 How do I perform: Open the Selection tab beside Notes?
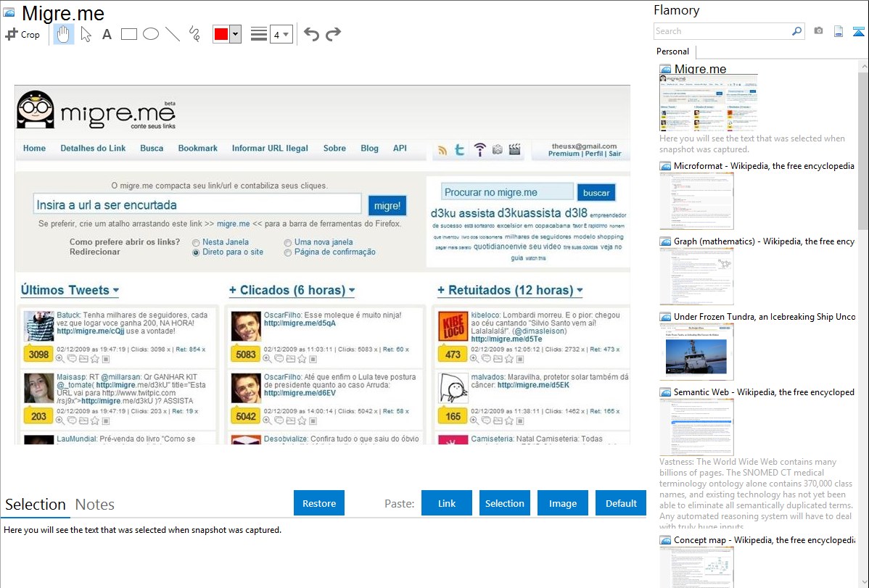(36, 505)
